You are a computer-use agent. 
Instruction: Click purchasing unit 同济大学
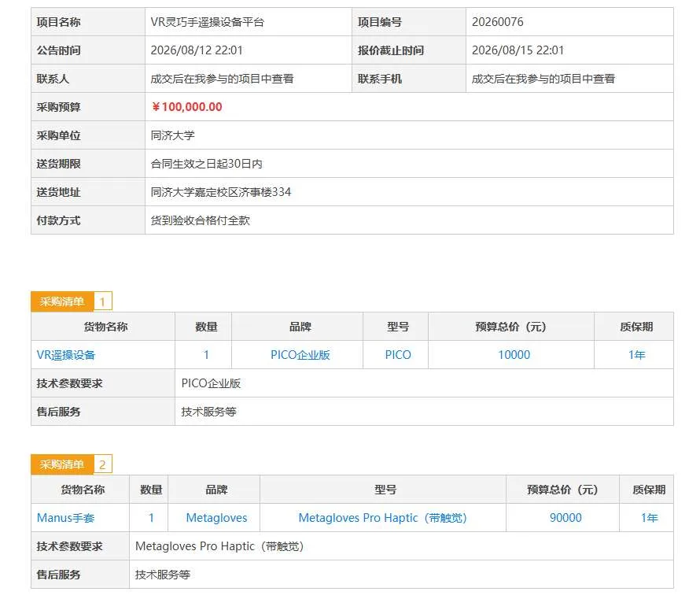click(172, 135)
